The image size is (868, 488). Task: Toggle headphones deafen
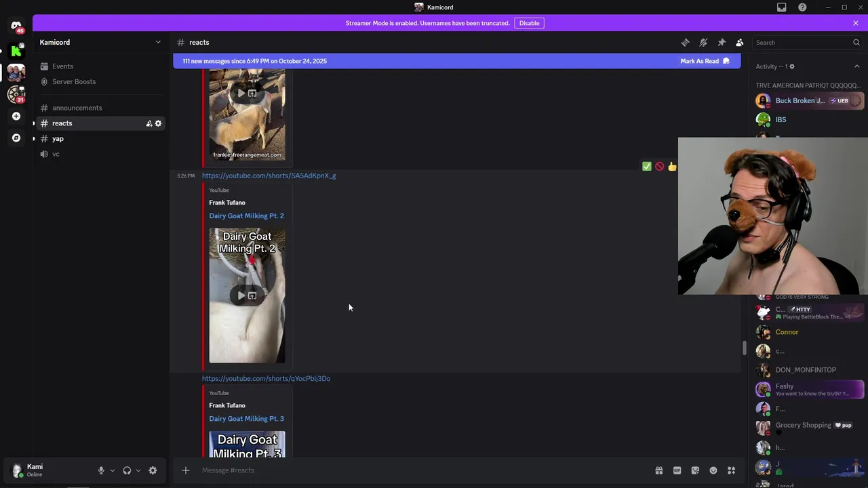point(127,470)
